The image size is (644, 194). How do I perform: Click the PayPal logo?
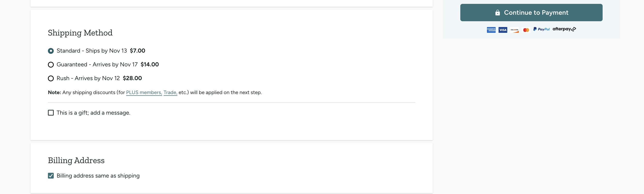coord(541,29)
